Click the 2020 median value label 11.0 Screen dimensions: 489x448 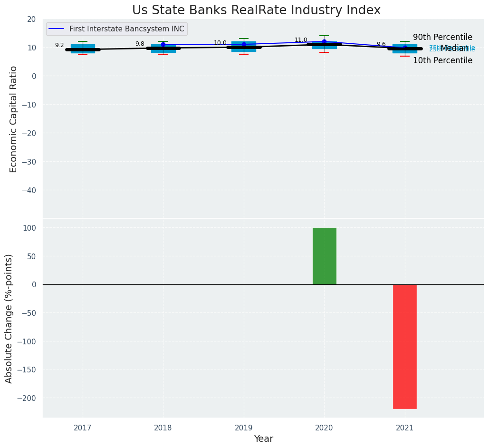(x=301, y=40)
